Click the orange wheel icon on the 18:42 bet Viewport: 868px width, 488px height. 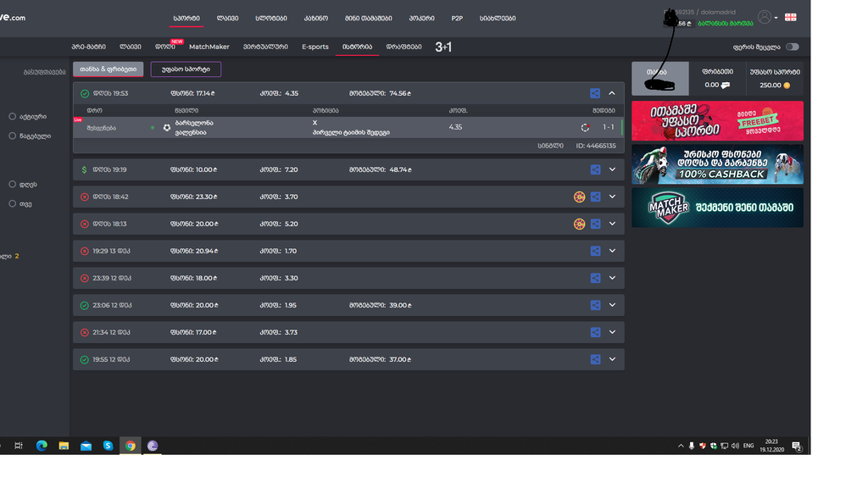pyautogui.click(x=579, y=197)
